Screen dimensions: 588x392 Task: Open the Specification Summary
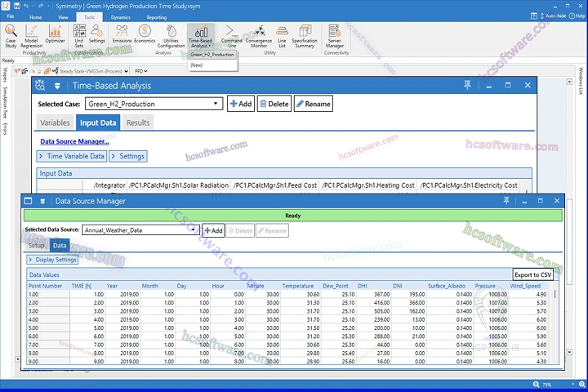[305, 36]
